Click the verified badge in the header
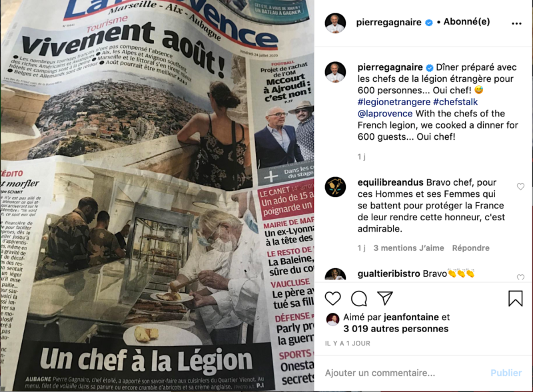 point(429,23)
